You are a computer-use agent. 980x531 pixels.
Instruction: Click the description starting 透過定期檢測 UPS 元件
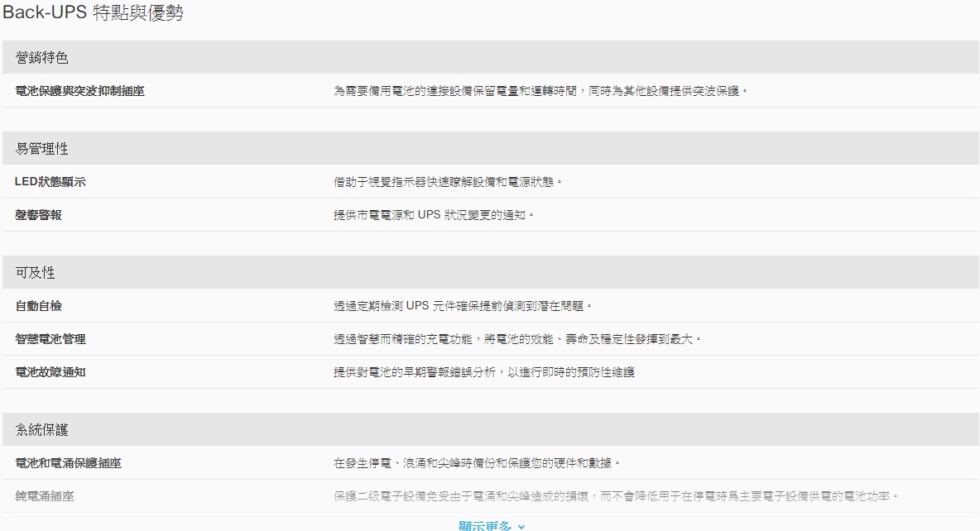463,306
